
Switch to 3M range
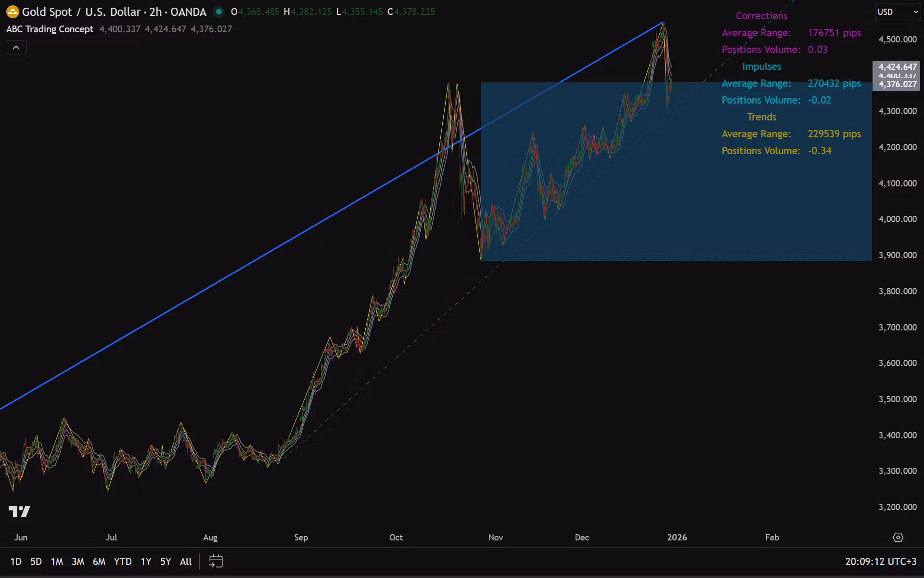pos(78,562)
